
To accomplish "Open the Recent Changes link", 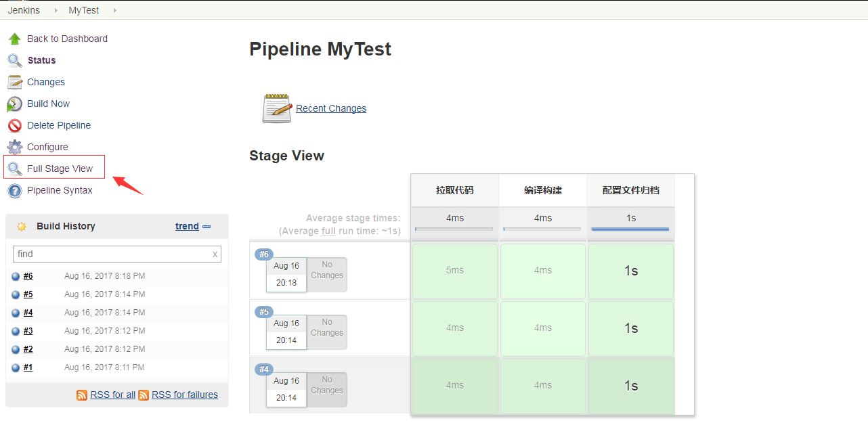I will (x=331, y=108).
